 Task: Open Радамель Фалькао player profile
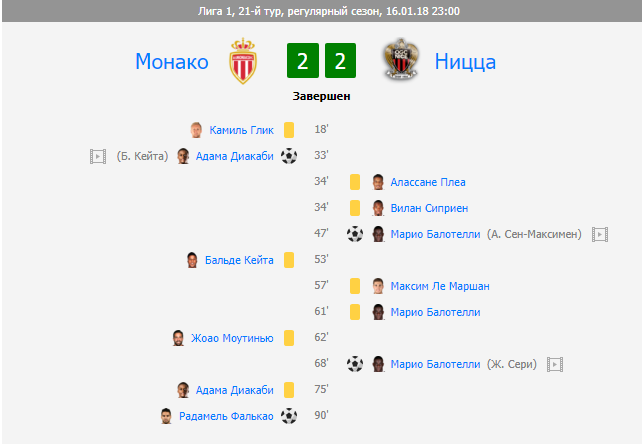[226, 416]
